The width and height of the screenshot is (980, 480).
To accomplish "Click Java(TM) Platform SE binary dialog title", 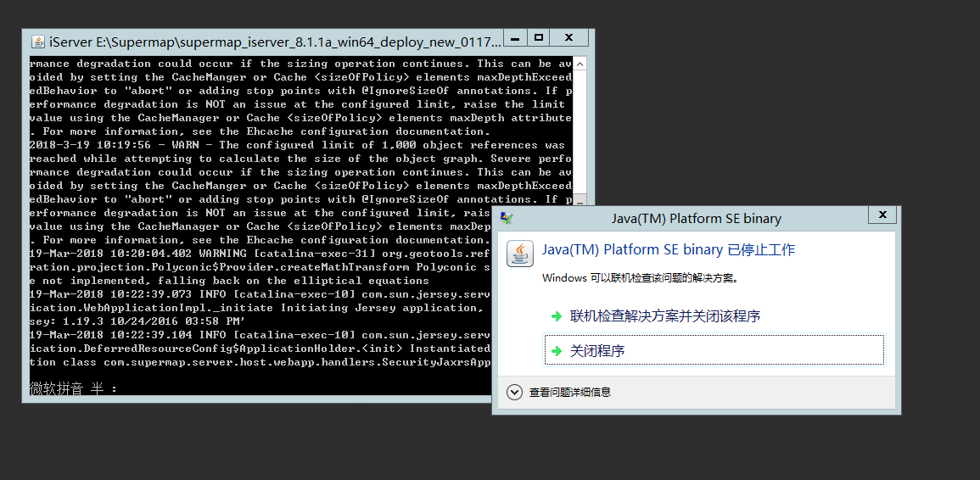I will tap(696, 219).
